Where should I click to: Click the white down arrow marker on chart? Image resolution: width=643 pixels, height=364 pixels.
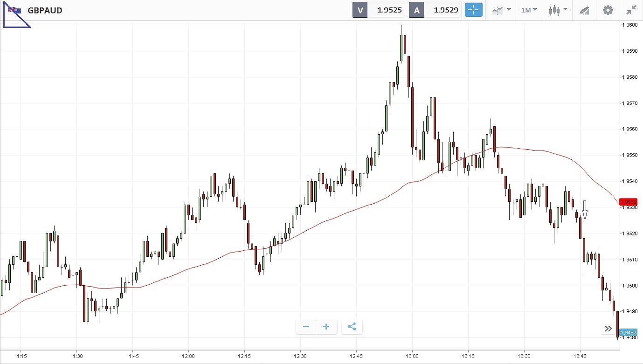pos(585,210)
